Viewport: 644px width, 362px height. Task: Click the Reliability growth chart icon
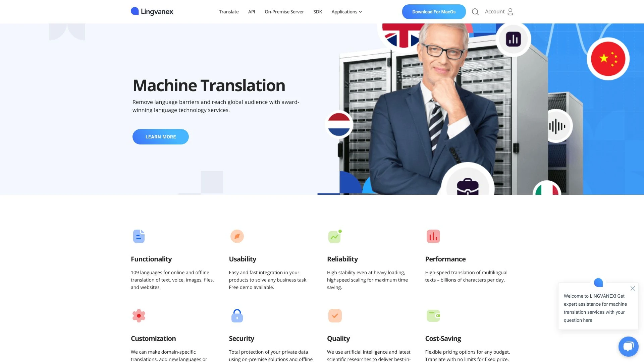(334, 236)
